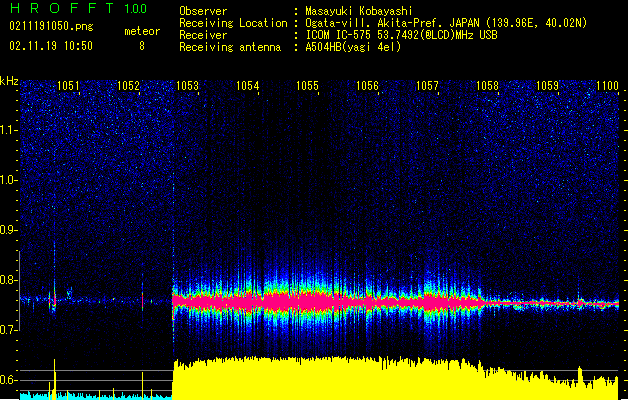Click the Receiver label
The width and height of the screenshot is (629, 400).
[x=203, y=35]
